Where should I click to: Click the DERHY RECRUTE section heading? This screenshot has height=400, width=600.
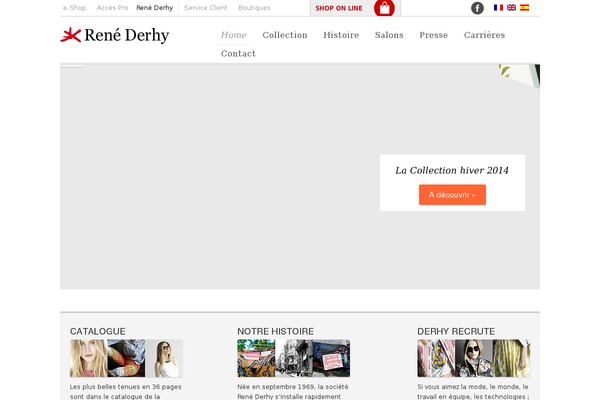coord(456,331)
